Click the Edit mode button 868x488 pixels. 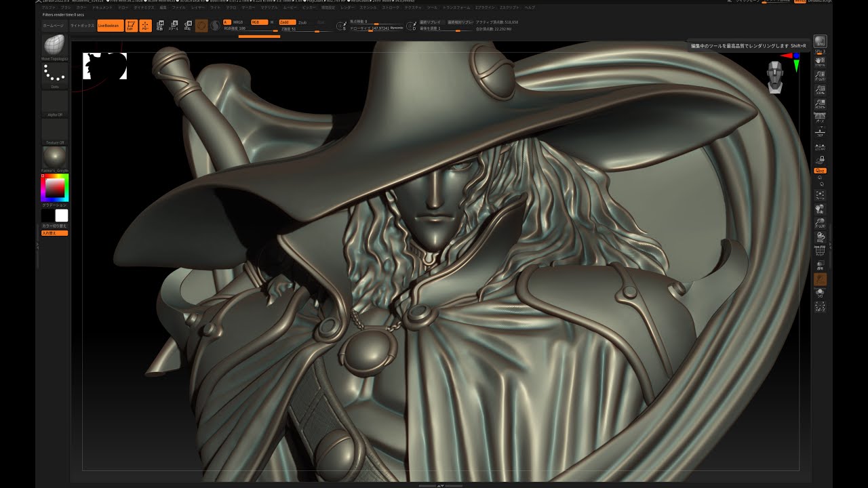coord(132,26)
